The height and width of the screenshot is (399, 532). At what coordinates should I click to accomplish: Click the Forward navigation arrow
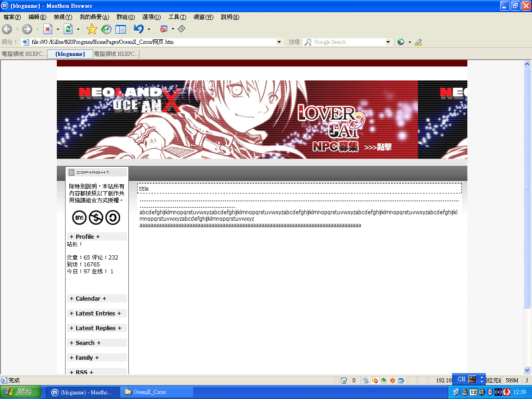tap(27, 29)
